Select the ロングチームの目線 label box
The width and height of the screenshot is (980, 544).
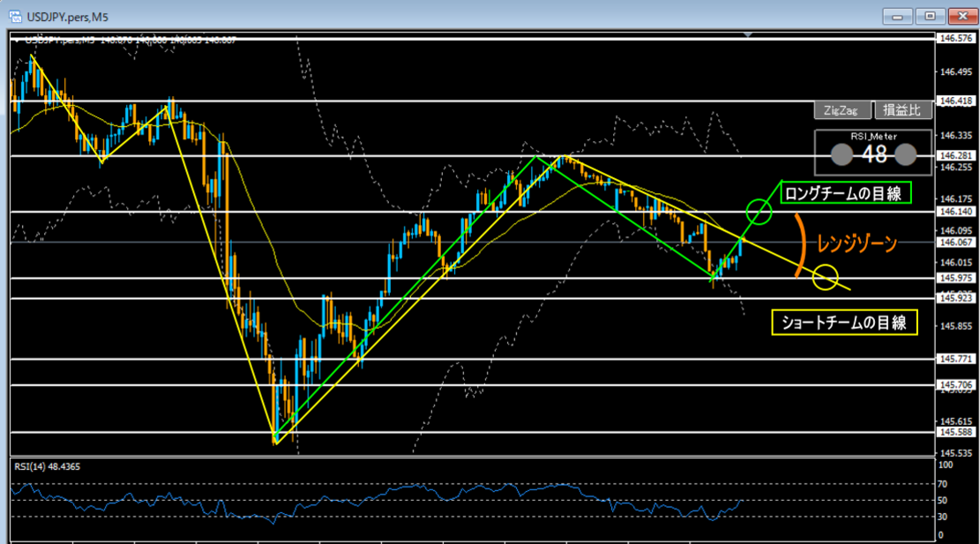846,192
